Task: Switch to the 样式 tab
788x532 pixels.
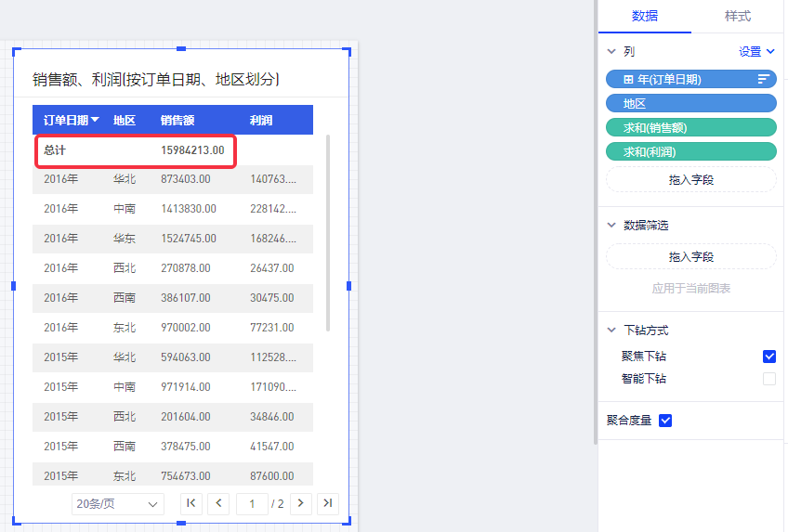Action: pyautogui.click(x=737, y=17)
